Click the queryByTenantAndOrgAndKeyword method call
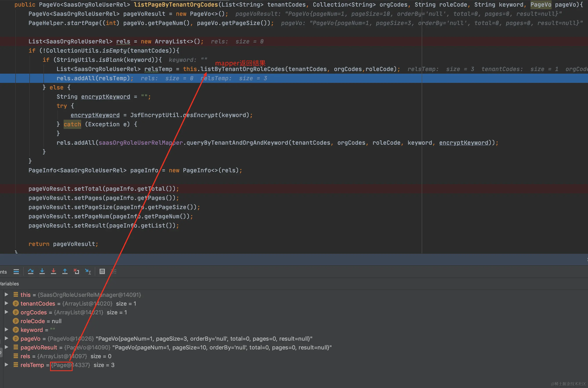Viewport: 588px width, 388px height. click(x=237, y=143)
